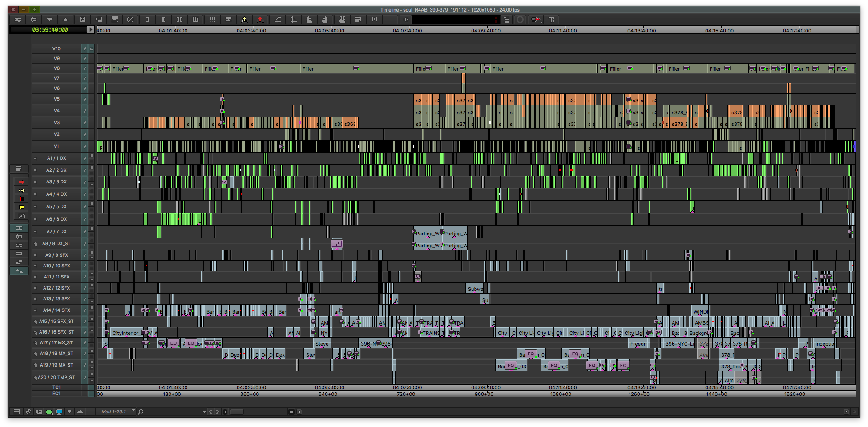Click the green icon in bottom bar
Screen dimensions: 868x427
point(48,412)
